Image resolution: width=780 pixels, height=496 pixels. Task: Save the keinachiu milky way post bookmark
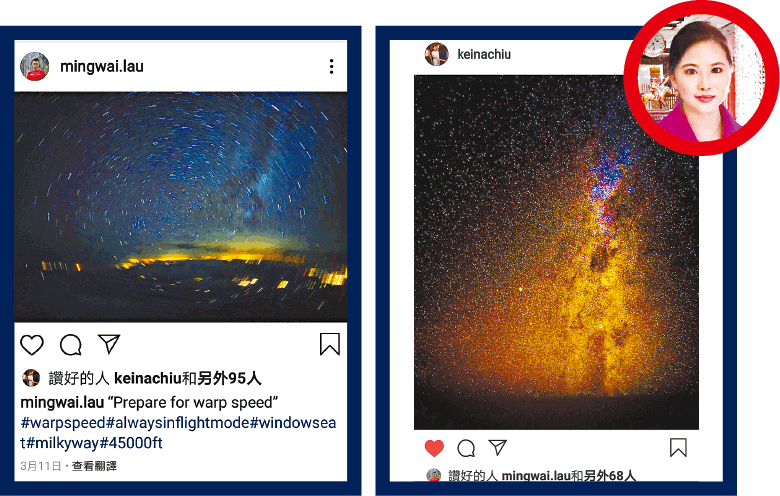(x=678, y=447)
